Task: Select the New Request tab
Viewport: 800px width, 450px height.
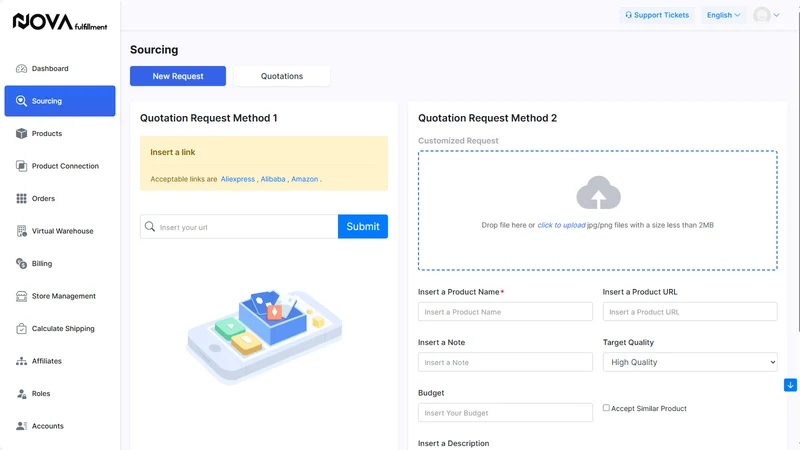Action: click(178, 76)
